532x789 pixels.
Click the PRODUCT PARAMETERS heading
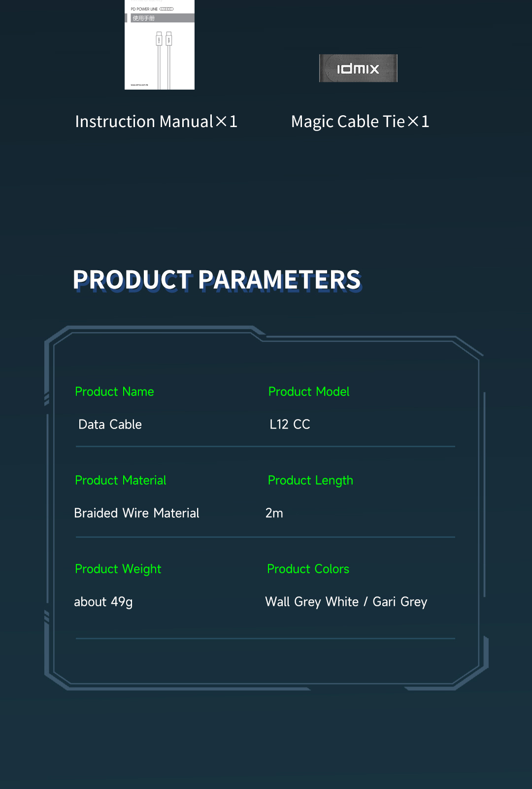click(217, 280)
